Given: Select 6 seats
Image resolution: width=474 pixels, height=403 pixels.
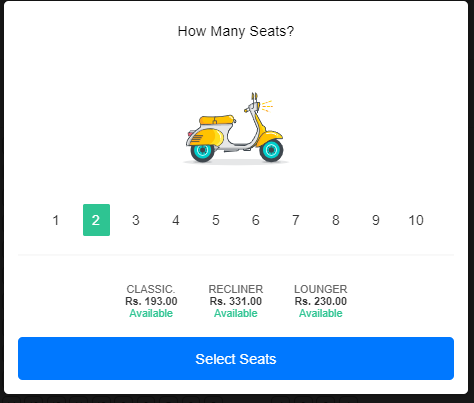Looking at the screenshot, I should [256, 220].
